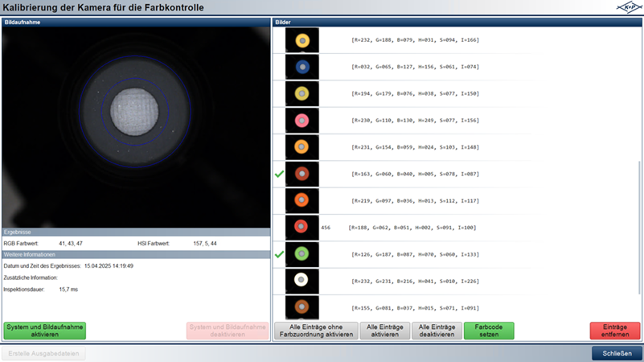Click the camera image in Bildaufnahme panel
The width and height of the screenshot is (644, 362).
[x=136, y=127]
